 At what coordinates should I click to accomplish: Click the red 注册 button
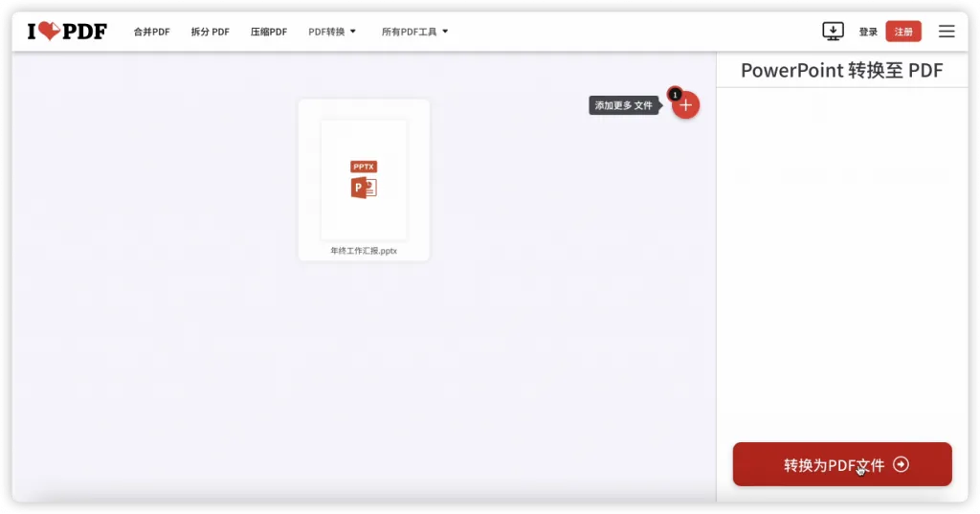click(x=903, y=32)
